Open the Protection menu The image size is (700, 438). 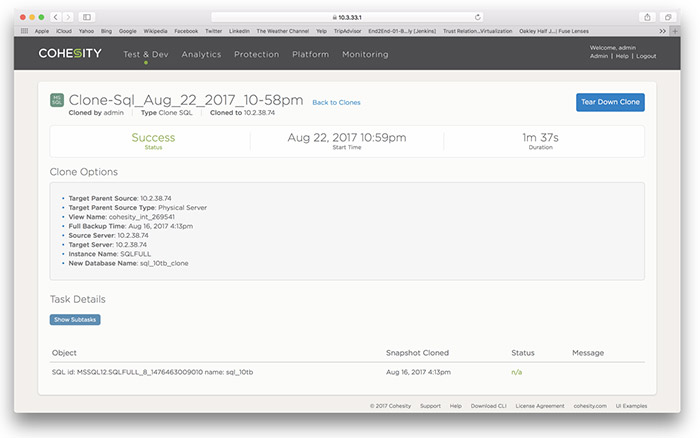click(x=256, y=54)
